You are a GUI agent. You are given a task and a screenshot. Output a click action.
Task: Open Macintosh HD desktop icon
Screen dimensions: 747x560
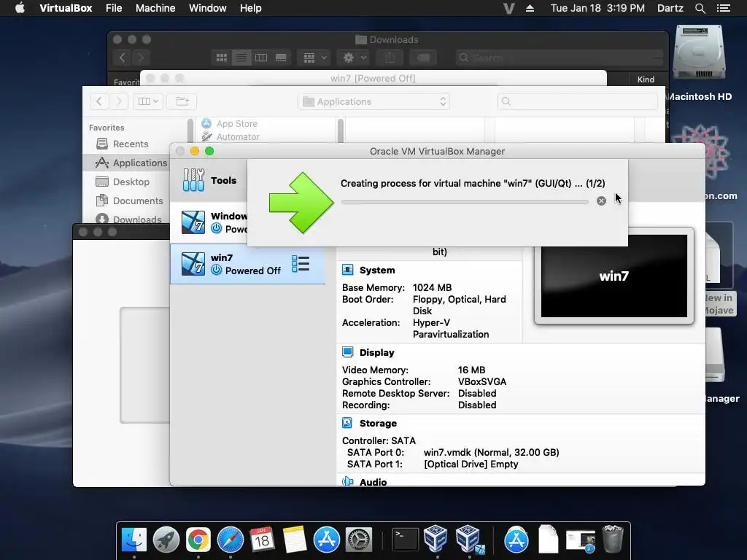(699, 63)
